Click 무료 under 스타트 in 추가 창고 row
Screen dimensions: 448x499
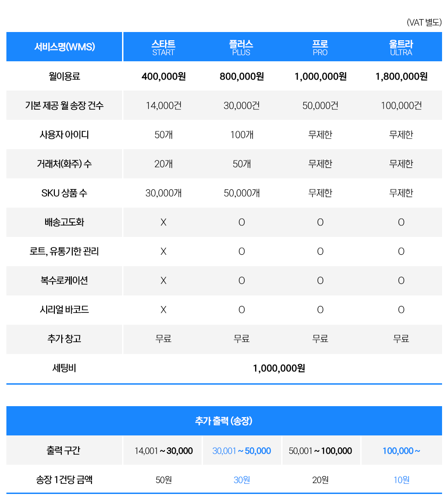click(164, 339)
